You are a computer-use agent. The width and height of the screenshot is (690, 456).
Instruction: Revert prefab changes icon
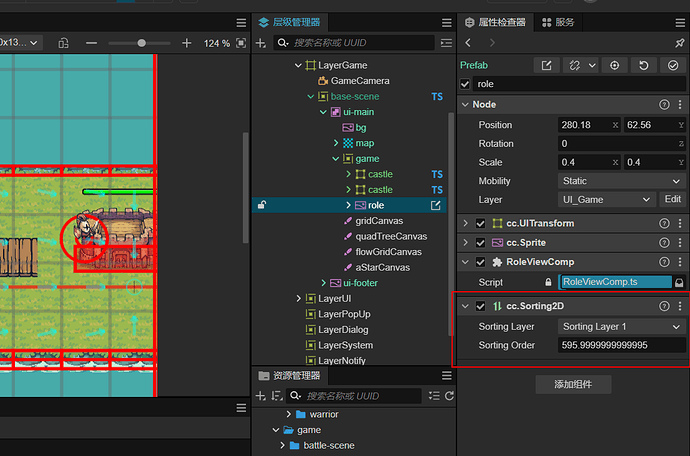[643, 66]
